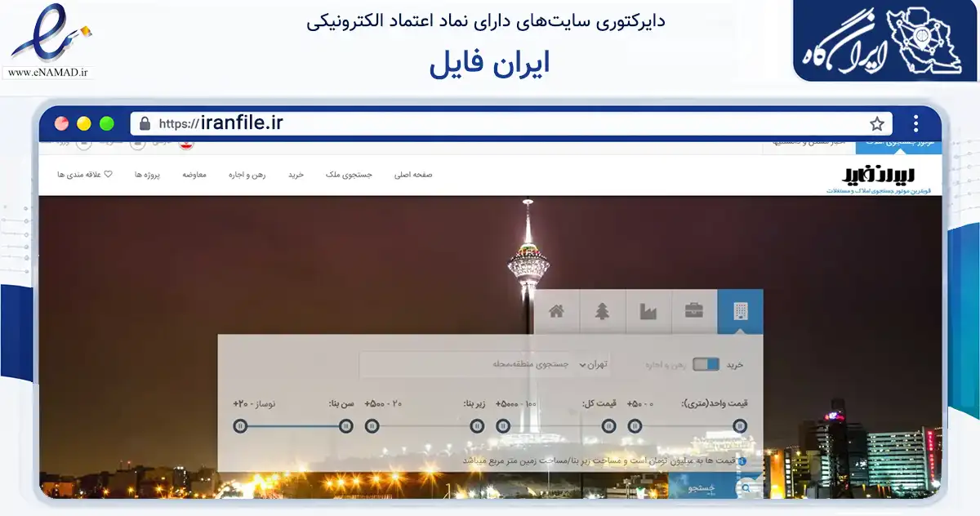Select the apartment building property type tab
The image size is (980, 516).
click(741, 311)
